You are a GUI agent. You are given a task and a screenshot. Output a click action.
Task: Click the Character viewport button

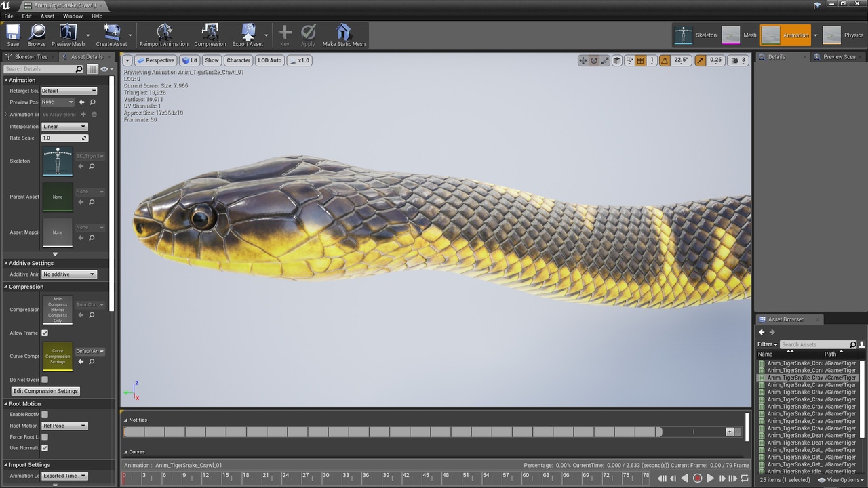pyautogui.click(x=238, y=60)
